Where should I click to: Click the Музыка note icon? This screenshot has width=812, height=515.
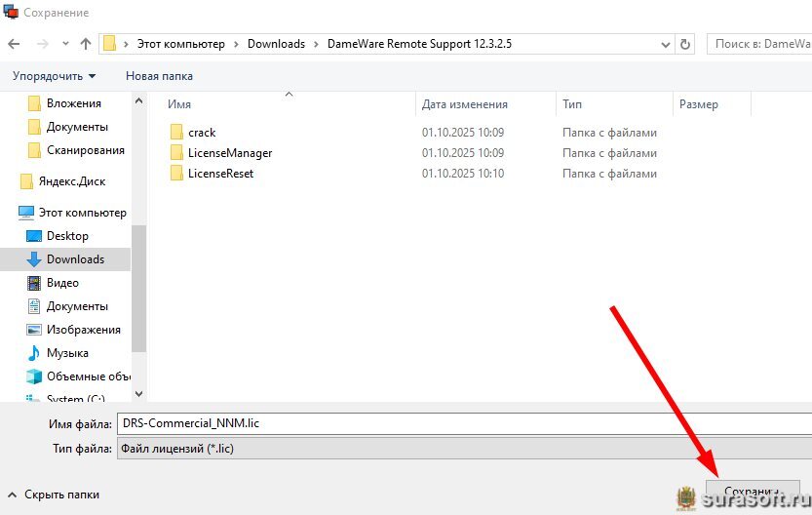(x=34, y=353)
